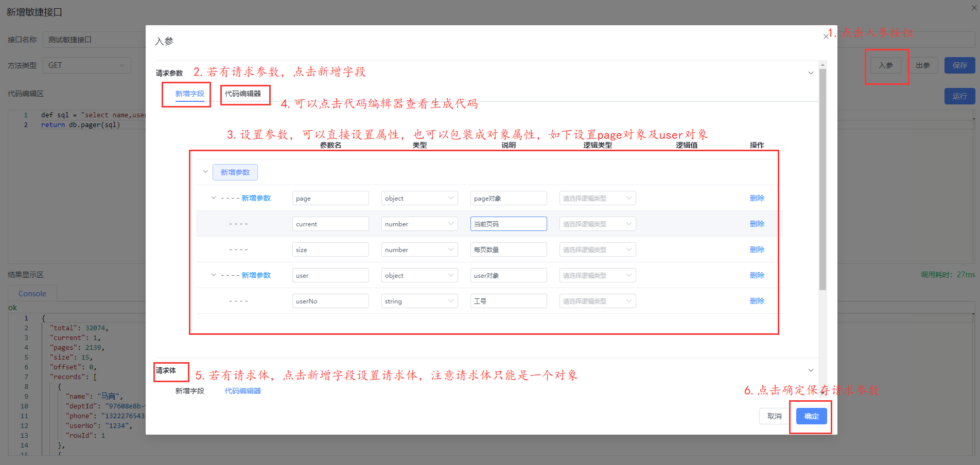This screenshot has width=980, height=465.
Task: Edit the userNo parameter name field
Action: [330, 301]
